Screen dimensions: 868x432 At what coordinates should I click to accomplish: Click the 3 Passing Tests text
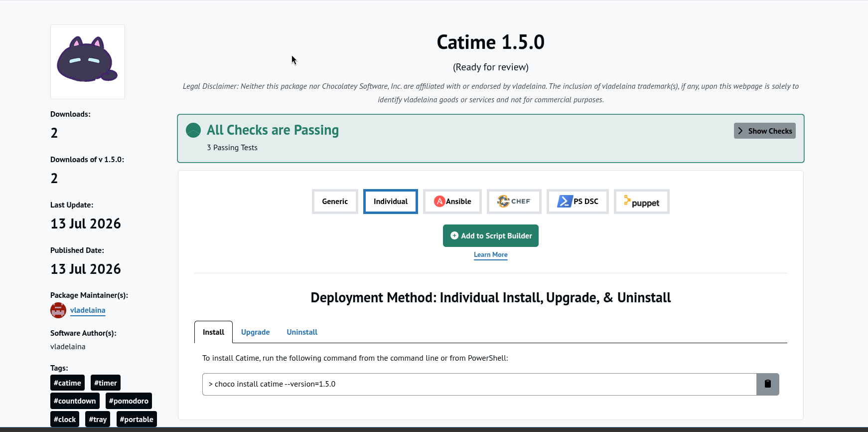232,148
